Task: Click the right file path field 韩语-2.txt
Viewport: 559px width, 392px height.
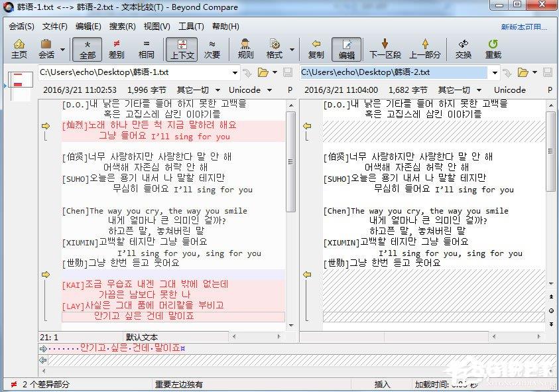Action: 394,72
